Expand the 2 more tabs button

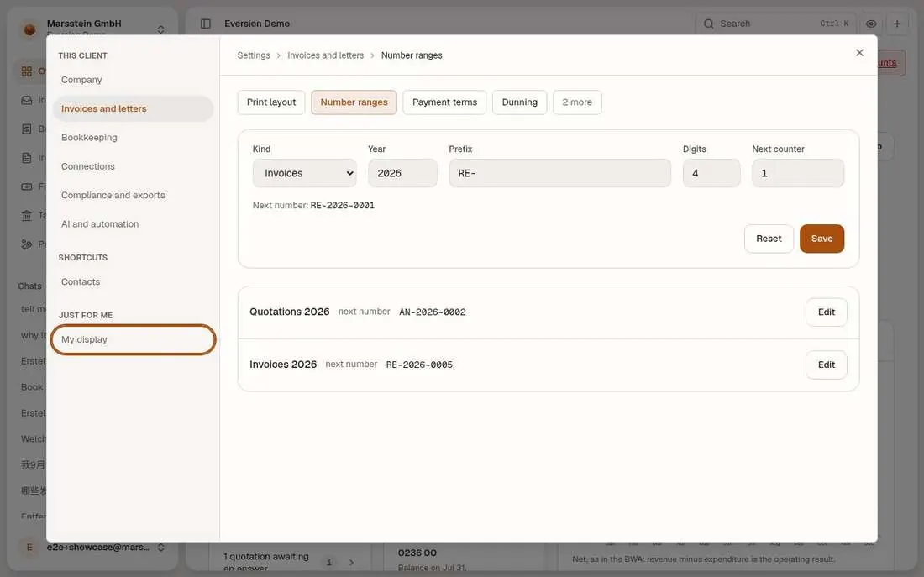pos(577,102)
